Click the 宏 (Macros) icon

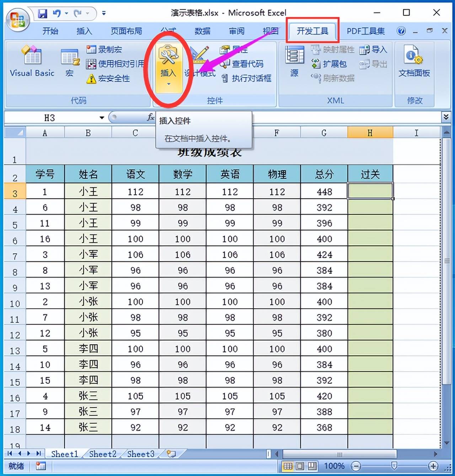(70, 62)
